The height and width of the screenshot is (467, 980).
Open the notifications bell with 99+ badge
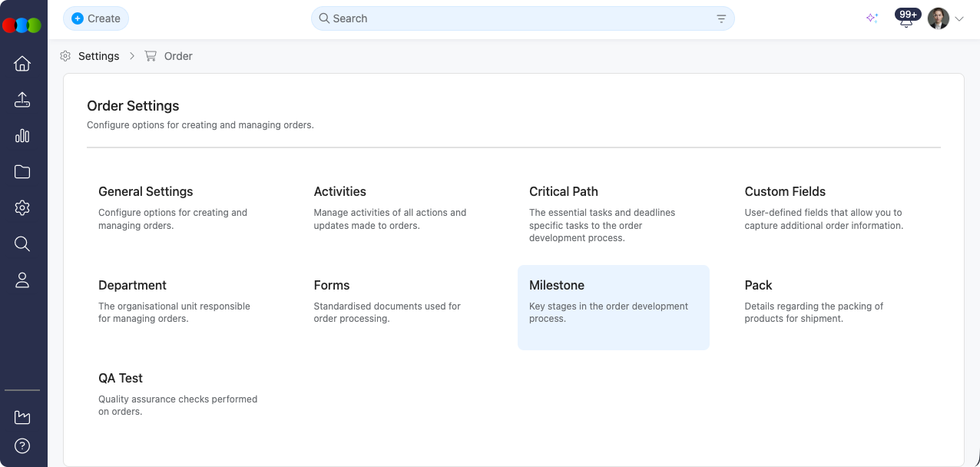(906, 19)
